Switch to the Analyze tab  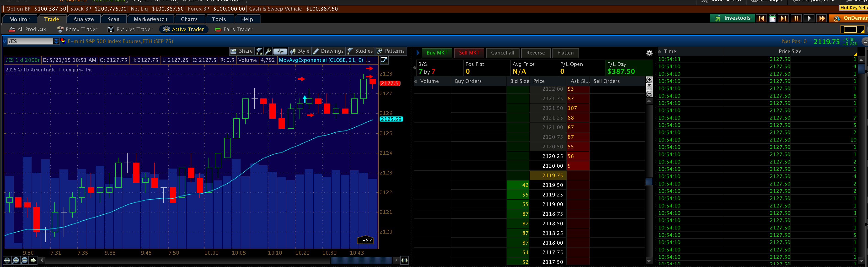point(83,19)
